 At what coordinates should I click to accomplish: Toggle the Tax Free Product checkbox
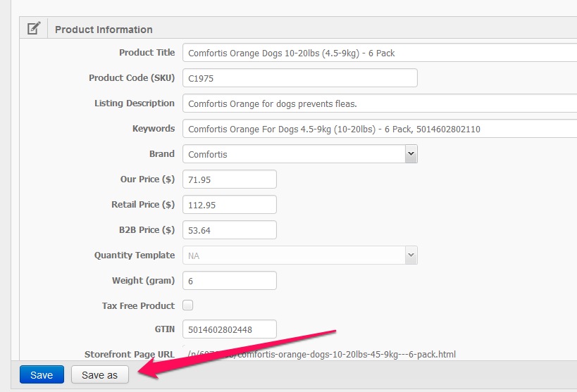(188, 305)
